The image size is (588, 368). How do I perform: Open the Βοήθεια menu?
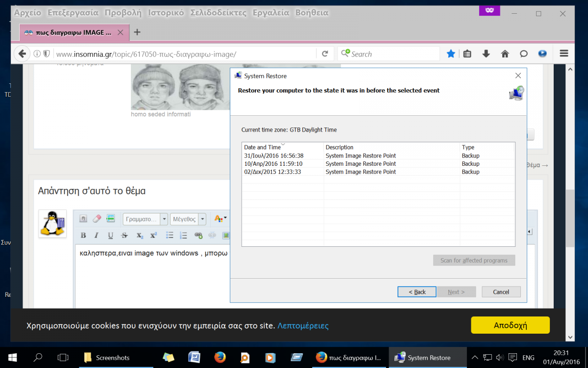[312, 13]
